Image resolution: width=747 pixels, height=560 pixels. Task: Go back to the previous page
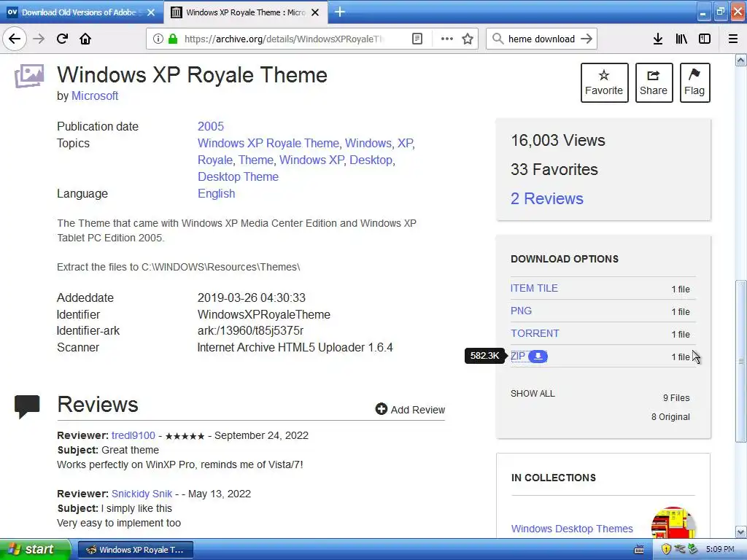click(x=15, y=39)
